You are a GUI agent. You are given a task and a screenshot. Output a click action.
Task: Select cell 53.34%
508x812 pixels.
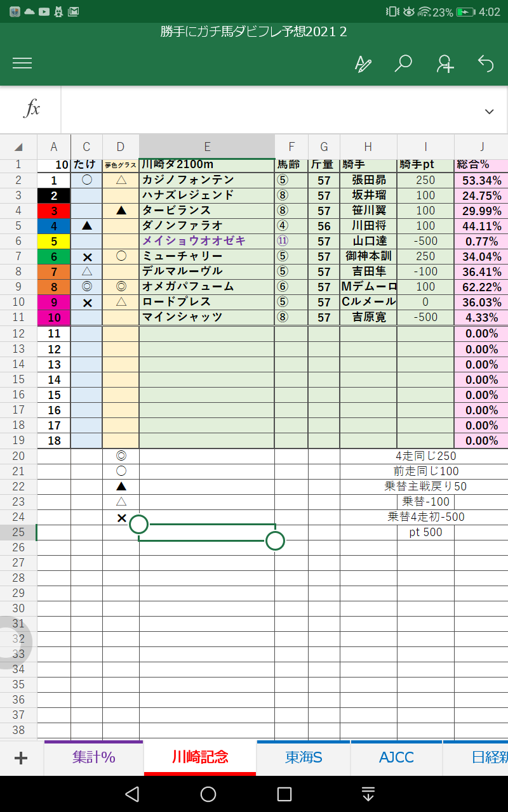click(x=481, y=180)
